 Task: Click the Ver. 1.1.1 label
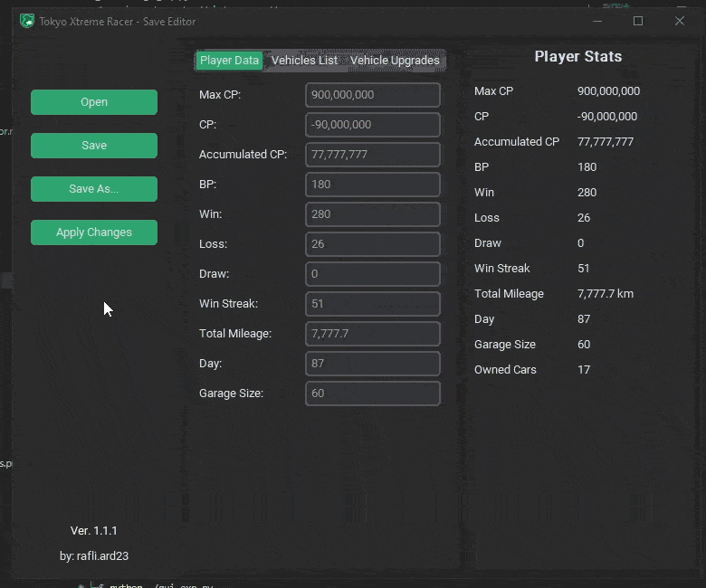point(93,531)
